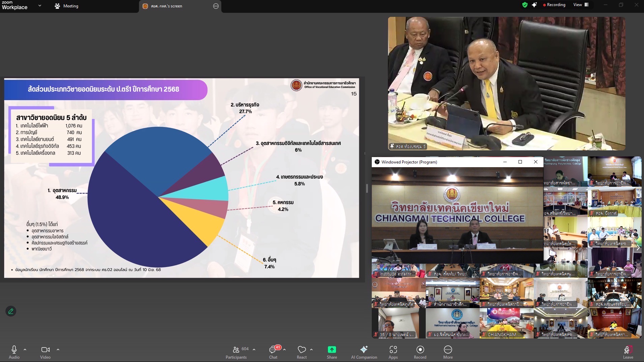Open the Participants panel
This screenshot has height=362, width=644.
[236, 352]
